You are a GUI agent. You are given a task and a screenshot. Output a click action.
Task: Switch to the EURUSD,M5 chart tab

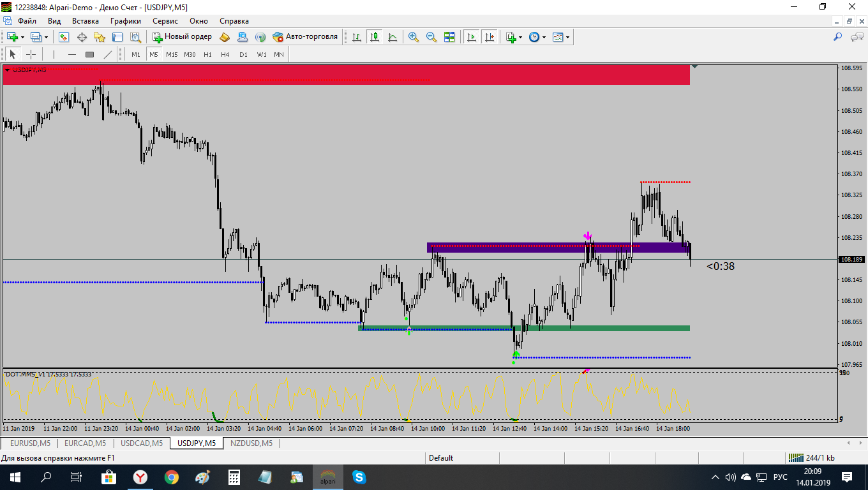(x=30, y=443)
